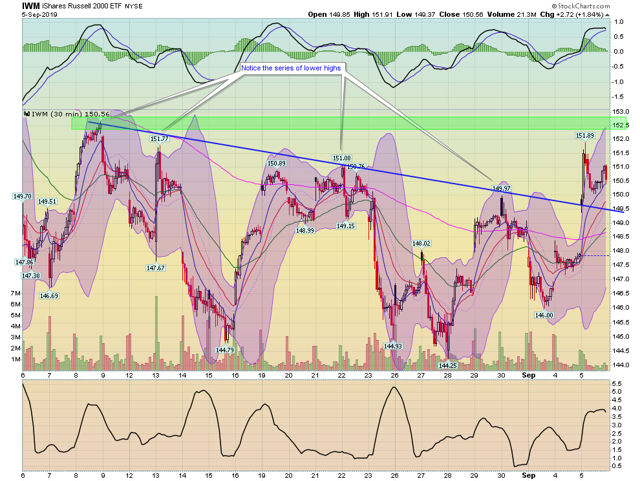Click the 150.89 price label
Screen dimensions: 640x481
(x=276, y=164)
